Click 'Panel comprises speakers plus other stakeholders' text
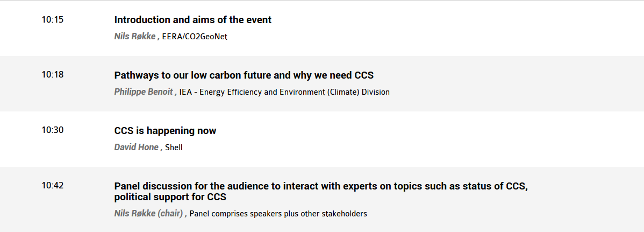This screenshot has height=232, width=644. (x=278, y=214)
